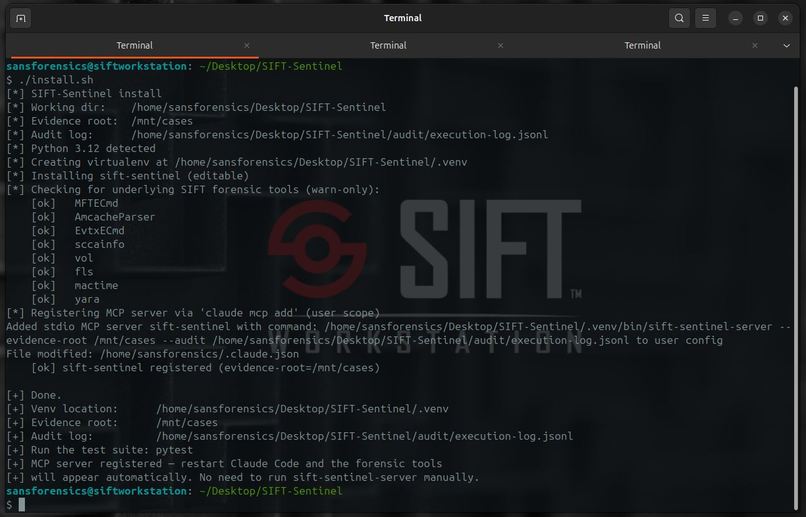Click the 'Working dir:' output line
The width and height of the screenshot is (806, 517).
[x=196, y=107]
